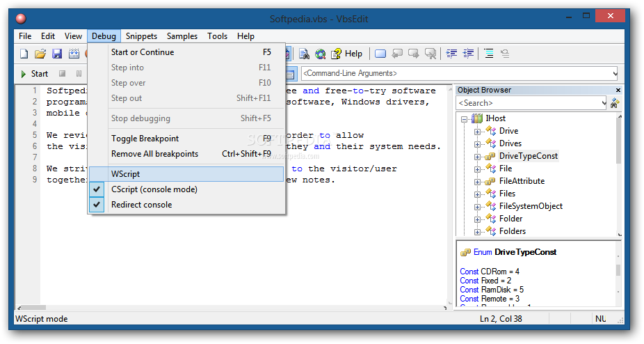Open the Help menu in menu bar
The image size is (644, 344).
245,36
